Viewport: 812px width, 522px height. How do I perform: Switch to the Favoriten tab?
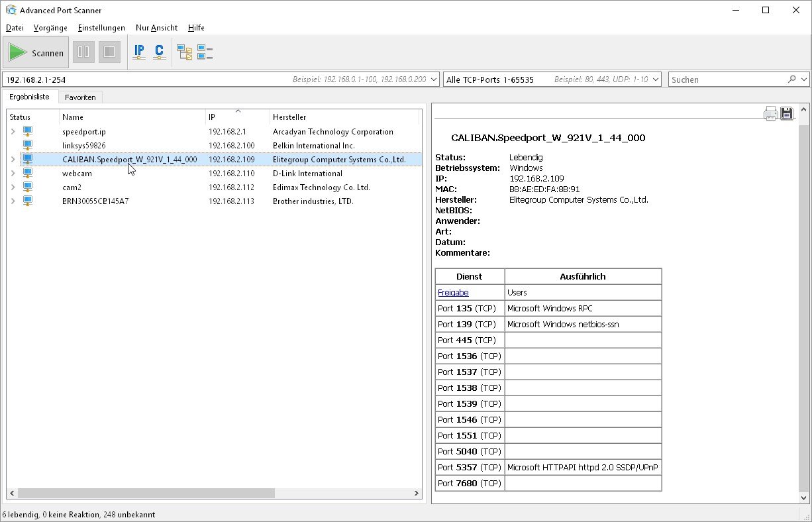80,97
